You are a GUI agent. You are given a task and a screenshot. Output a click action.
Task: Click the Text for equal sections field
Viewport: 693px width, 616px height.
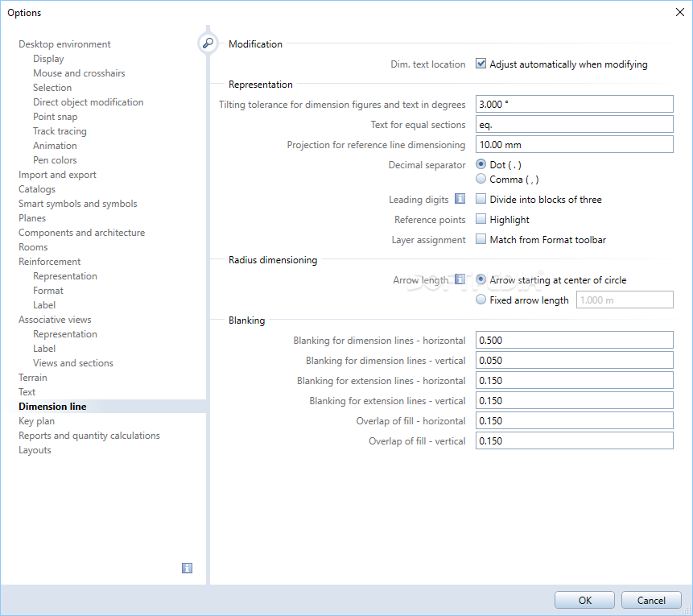574,124
